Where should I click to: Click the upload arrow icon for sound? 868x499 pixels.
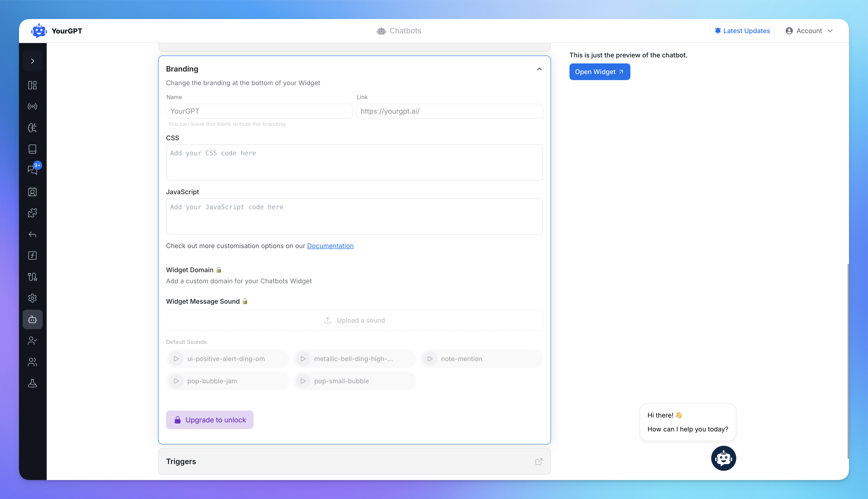[327, 321]
